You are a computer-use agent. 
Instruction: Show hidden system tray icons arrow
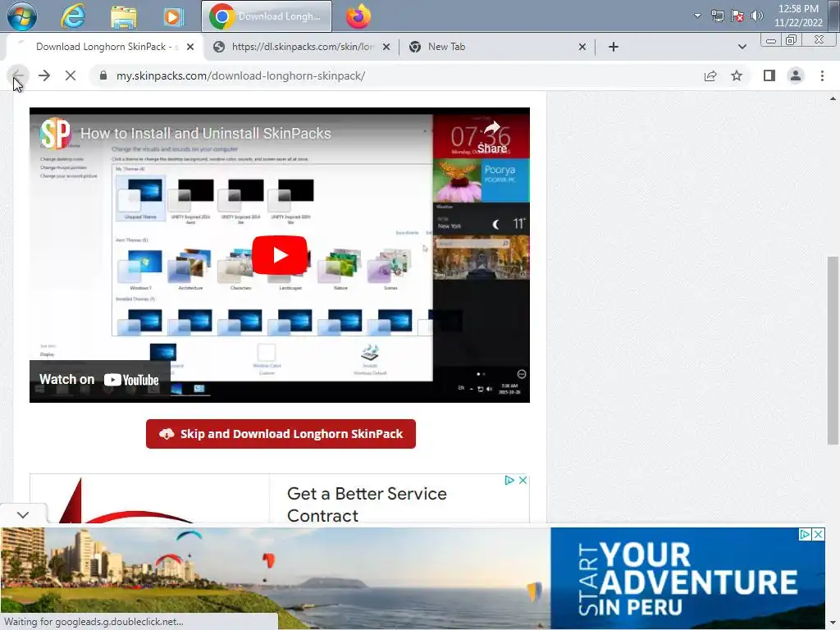[x=697, y=16]
